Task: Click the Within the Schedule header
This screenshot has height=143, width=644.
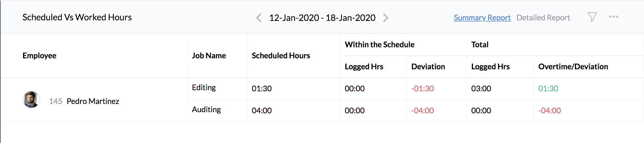Action: (379, 45)
